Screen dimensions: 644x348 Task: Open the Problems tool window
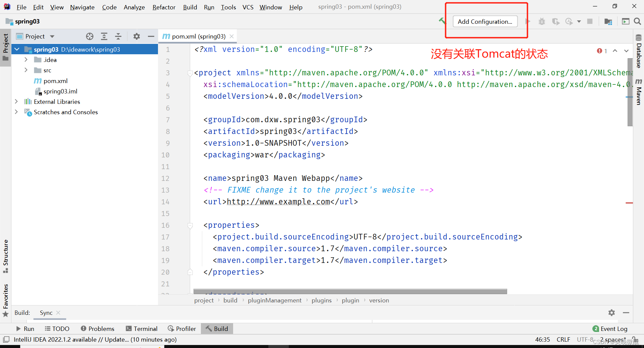point(98,329)
